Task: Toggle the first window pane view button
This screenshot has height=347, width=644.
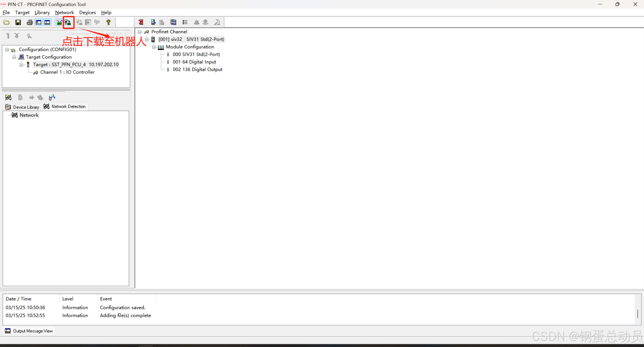Action: [x=39, y=22]
